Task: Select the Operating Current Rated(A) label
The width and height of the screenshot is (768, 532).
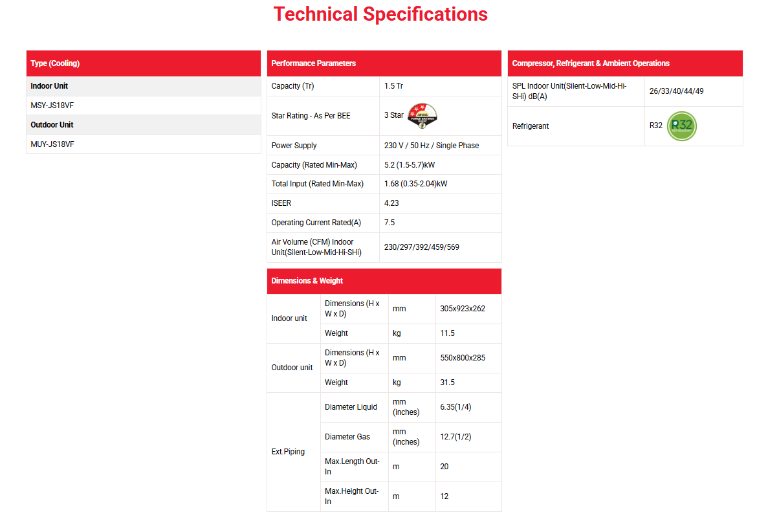Action: tap(316, 223)
